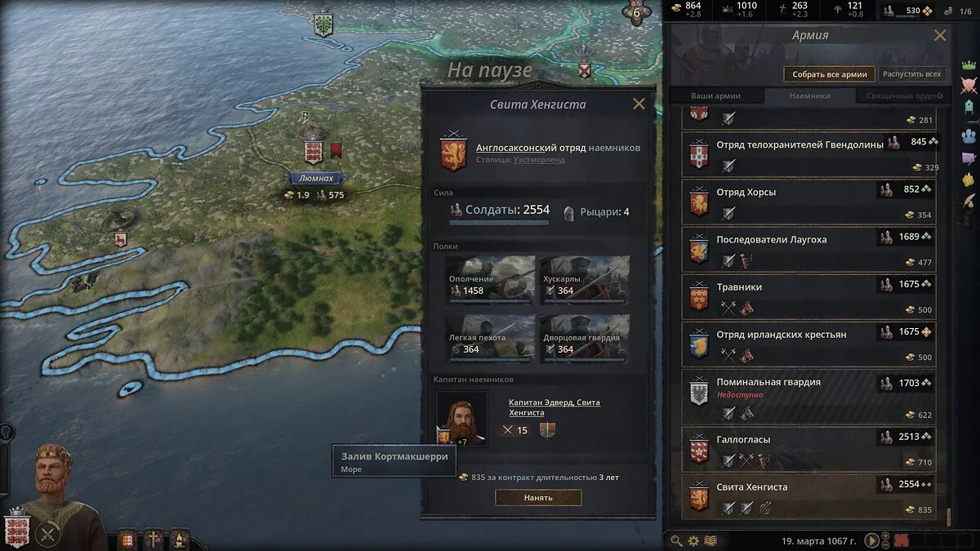Click the mercenary list scrollbar
The height and width of the screenshot is (551, 980).
pos(949,518)
